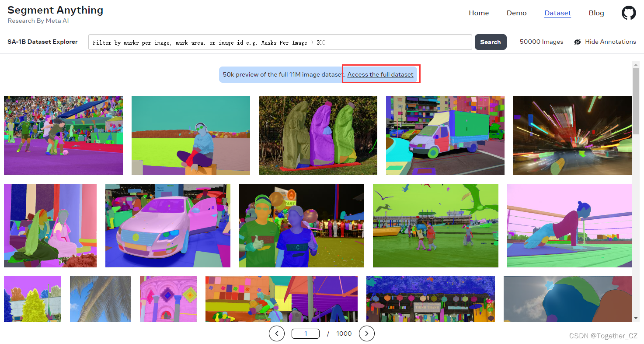Open the GitHub repository icon
Viewport: 644px width, 344px height.
[x=629, y=13]
